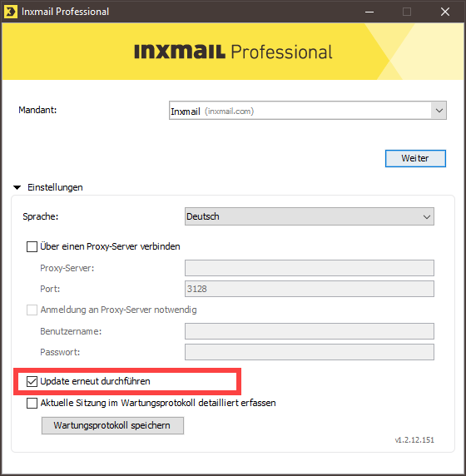Click the disabled maximize window button
Viewport: 466px width, 476px height.
click(x=407, y=12)
